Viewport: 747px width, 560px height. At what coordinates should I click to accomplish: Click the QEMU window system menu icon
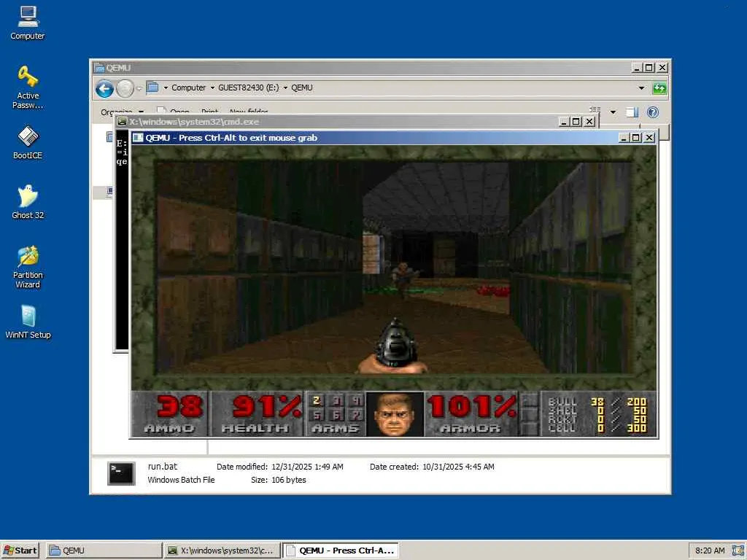point(138,138)
